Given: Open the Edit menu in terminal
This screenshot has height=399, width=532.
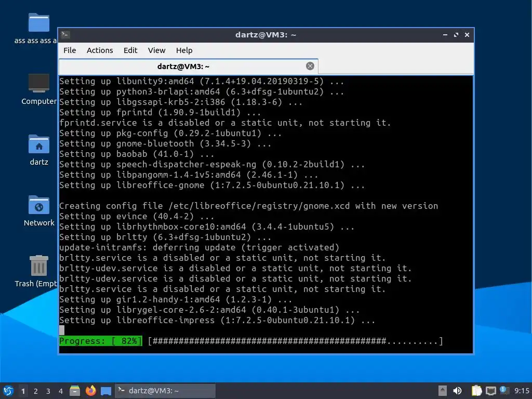Looking at the screenshot, I should 130,50.
